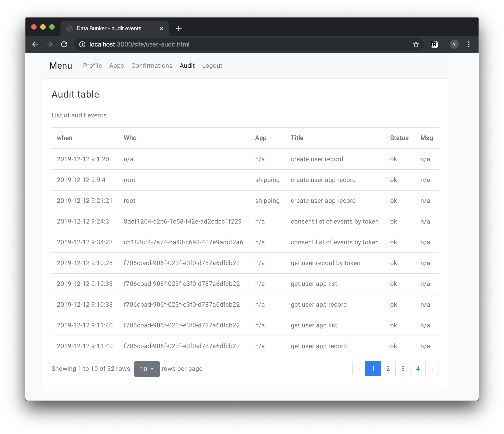The height and width of the screenshot is (434, 504).
Task: Close the Data Bunker audit events tab
Action: point(161,28)
